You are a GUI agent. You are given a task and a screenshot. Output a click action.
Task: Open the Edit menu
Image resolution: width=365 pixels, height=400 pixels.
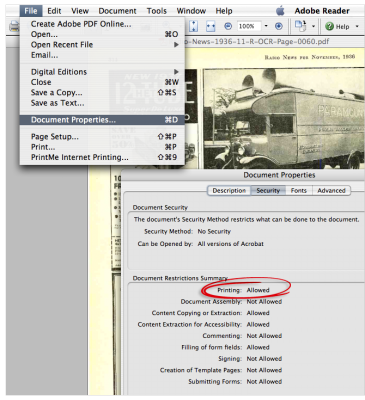click(x=54, y=11)
